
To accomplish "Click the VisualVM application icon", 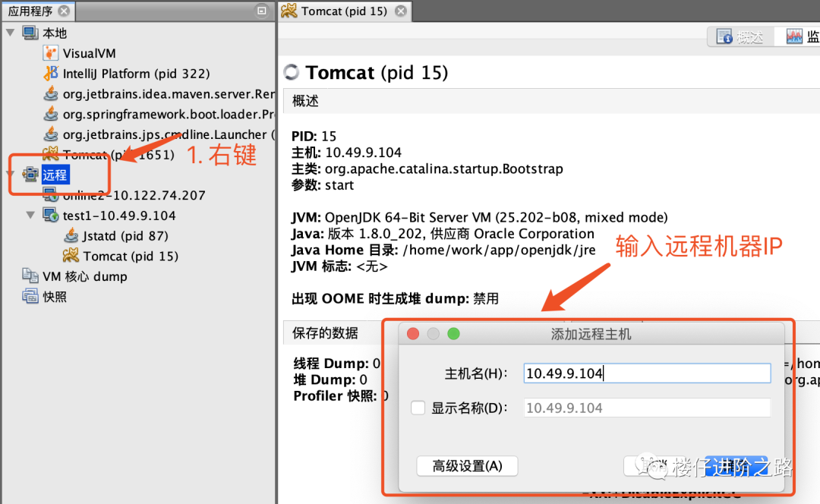I will point(50,53).
